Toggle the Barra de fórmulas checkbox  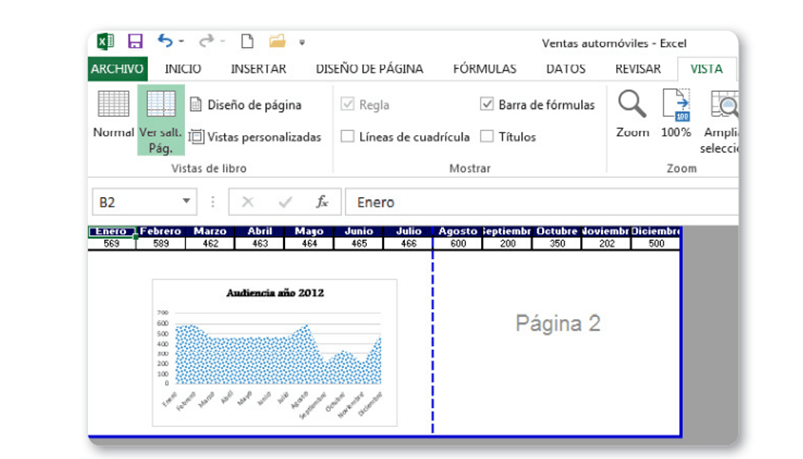point(487,104)
